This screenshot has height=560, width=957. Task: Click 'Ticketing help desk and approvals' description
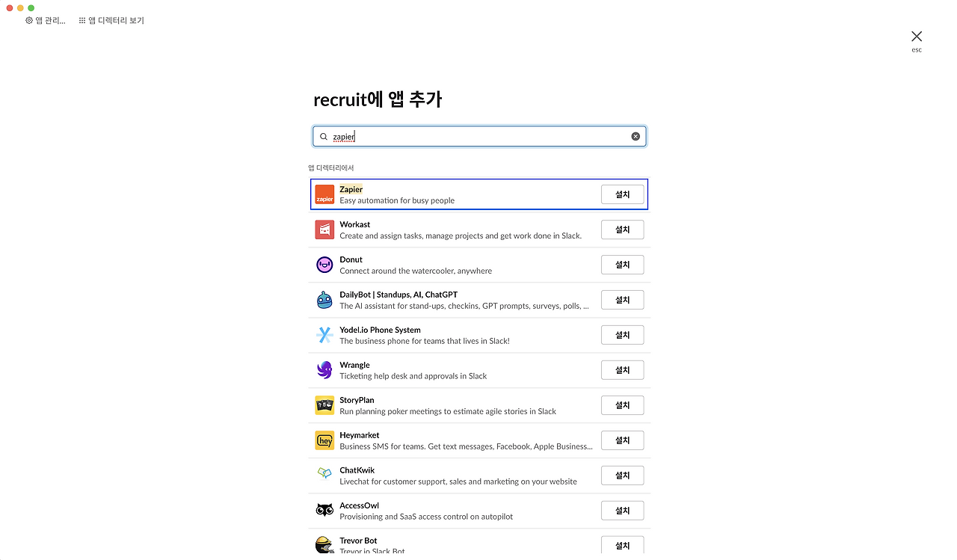pos(413,376)
